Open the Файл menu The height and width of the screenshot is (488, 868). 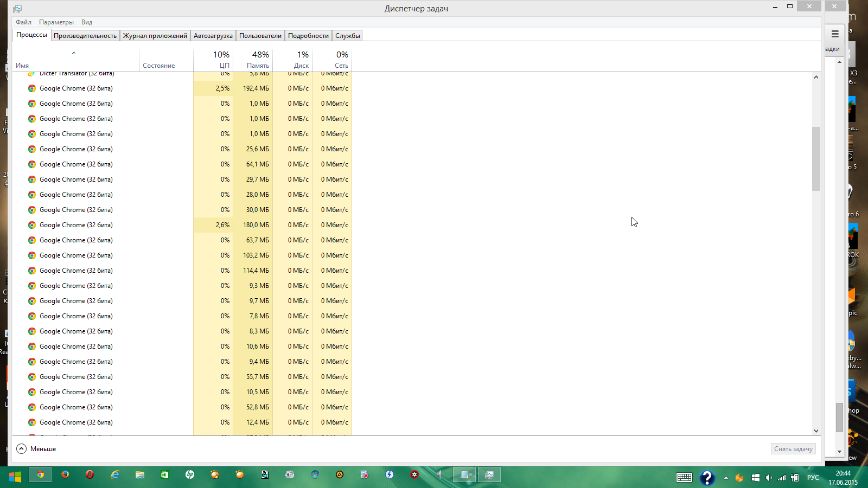tap(23, 22)
